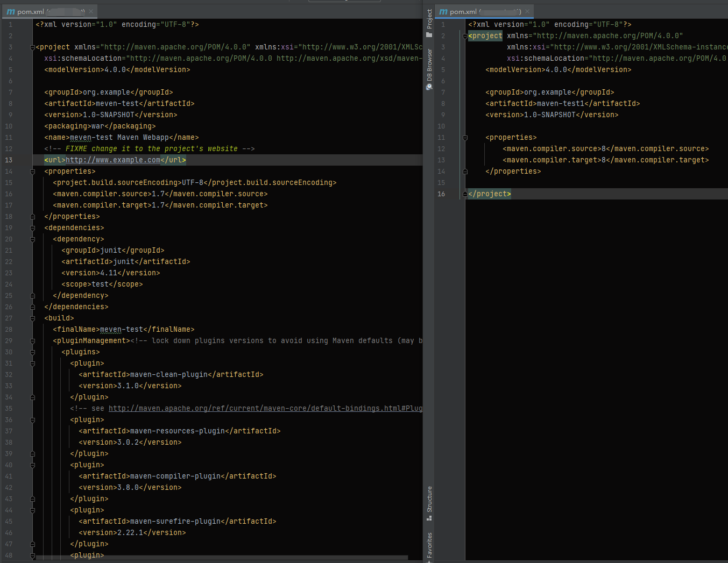This screenshot has height=563, width=728.
Task: Click line number 16 in right gutter
Action: [441, 194]
